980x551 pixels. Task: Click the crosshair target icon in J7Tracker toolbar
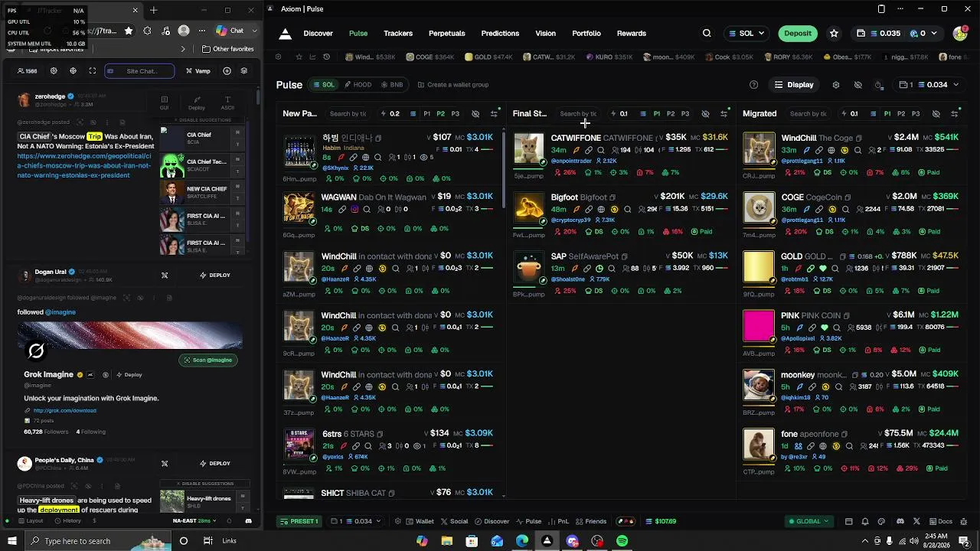tap(73, 71)
